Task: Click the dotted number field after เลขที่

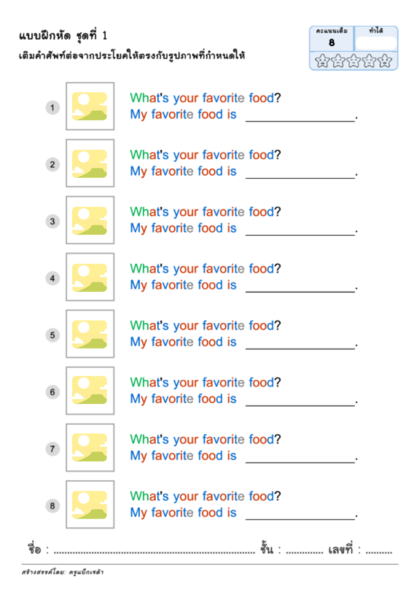Action: coord(379,550)
